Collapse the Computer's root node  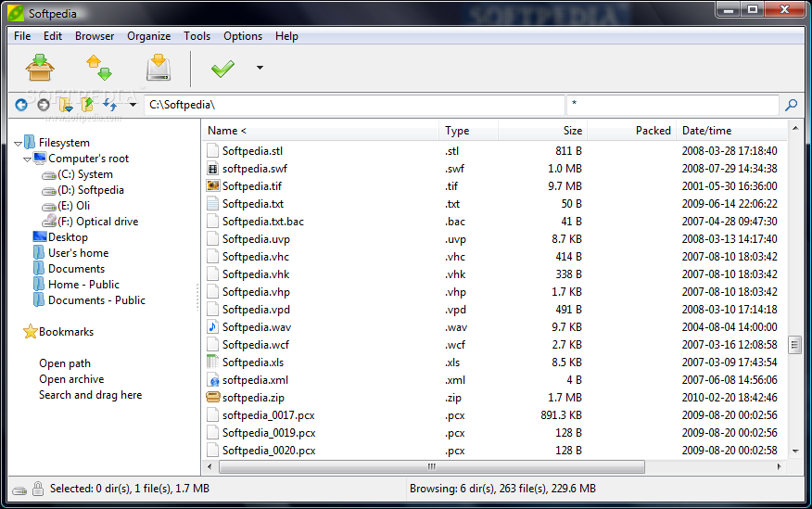[x=28, y=159]
